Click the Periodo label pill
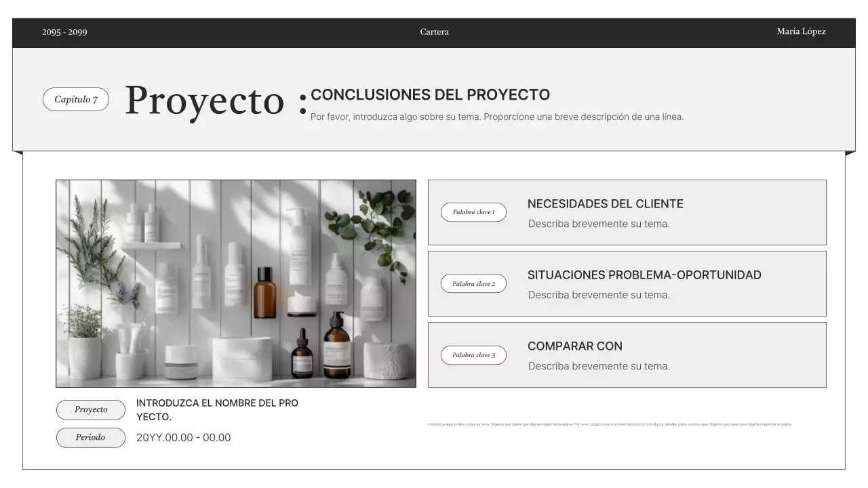Viewport: 868px width, 488px height. point(90,437)
